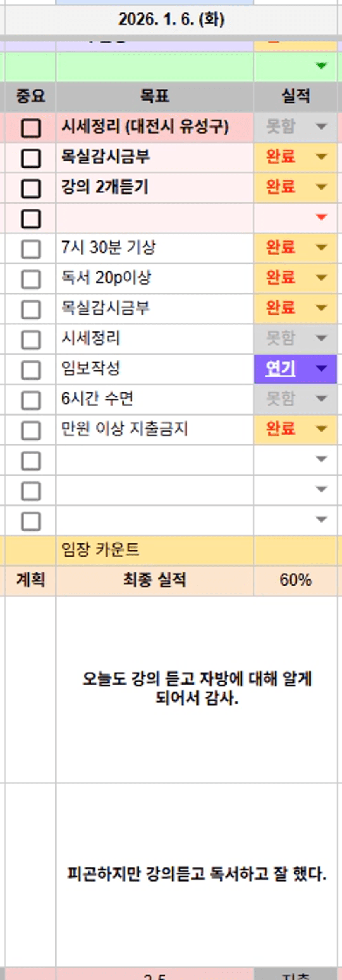Click the 피곤하지만 강의듣고 독서하고 note cell
Screen dimensions: 342x980
[196, 874]
